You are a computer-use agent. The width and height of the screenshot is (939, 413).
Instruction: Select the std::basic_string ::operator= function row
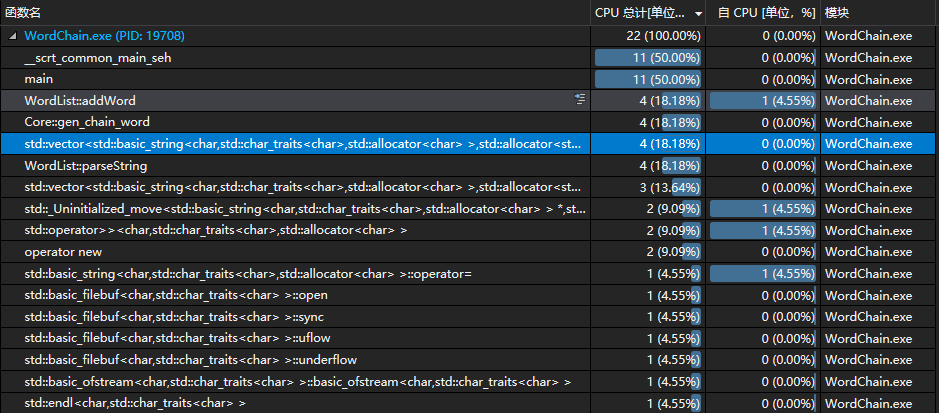(470, 274)
